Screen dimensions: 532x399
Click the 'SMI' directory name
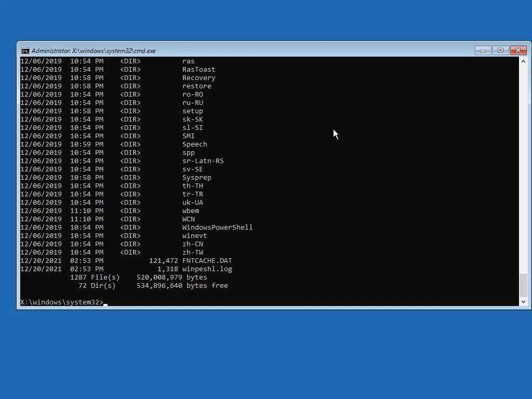[188, 136]
